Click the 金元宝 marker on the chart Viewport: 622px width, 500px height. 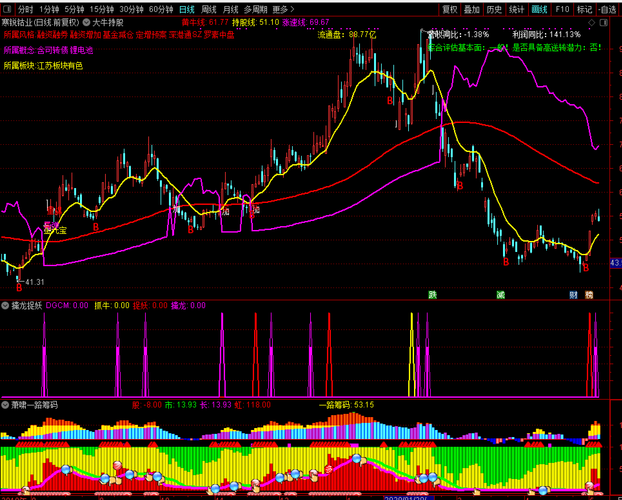tap(55, 230)
